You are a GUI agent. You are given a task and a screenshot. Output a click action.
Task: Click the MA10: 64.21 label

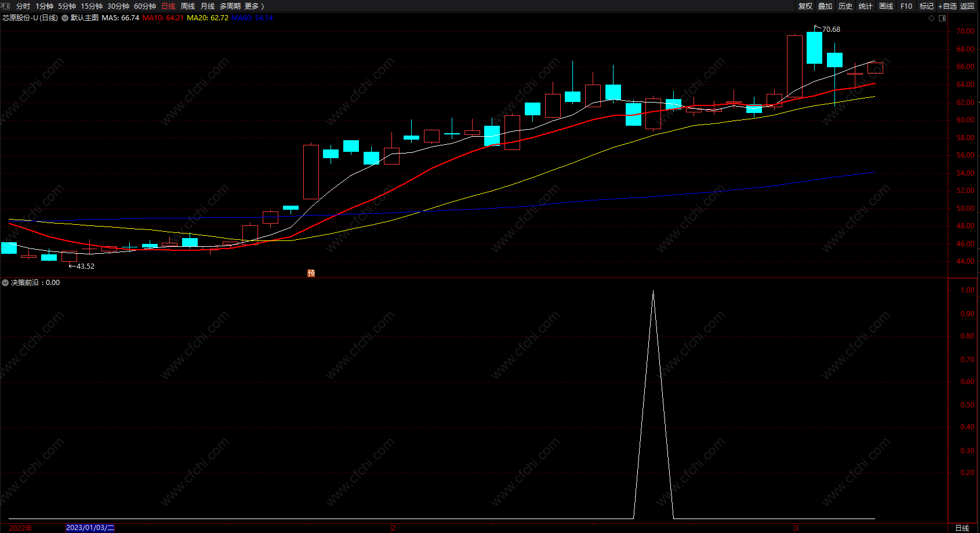tap(163, 18)
